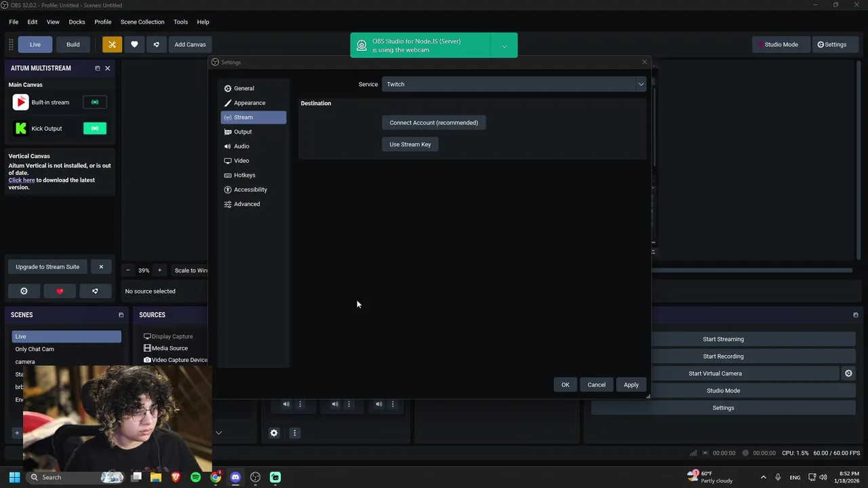Open the Docks menu
The height and width of the screenshot is (488, 868).
click(x=77, y=22)
